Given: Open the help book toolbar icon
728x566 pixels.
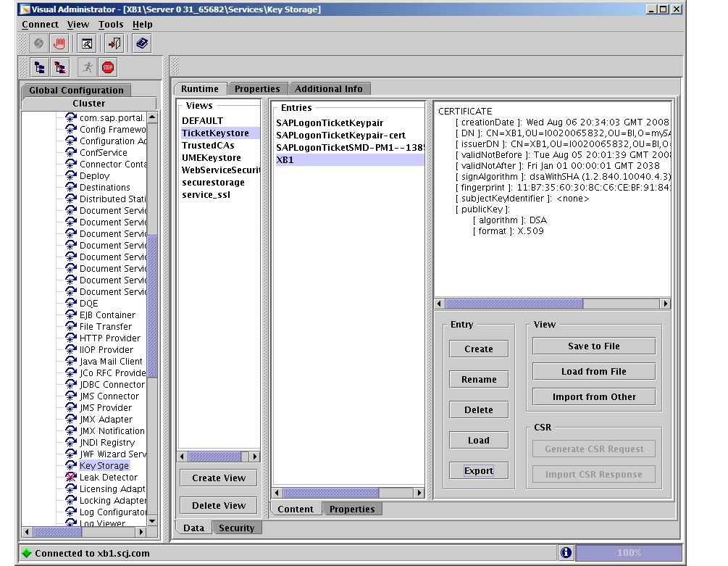Looking at the screenshot, I should (141, 43).
